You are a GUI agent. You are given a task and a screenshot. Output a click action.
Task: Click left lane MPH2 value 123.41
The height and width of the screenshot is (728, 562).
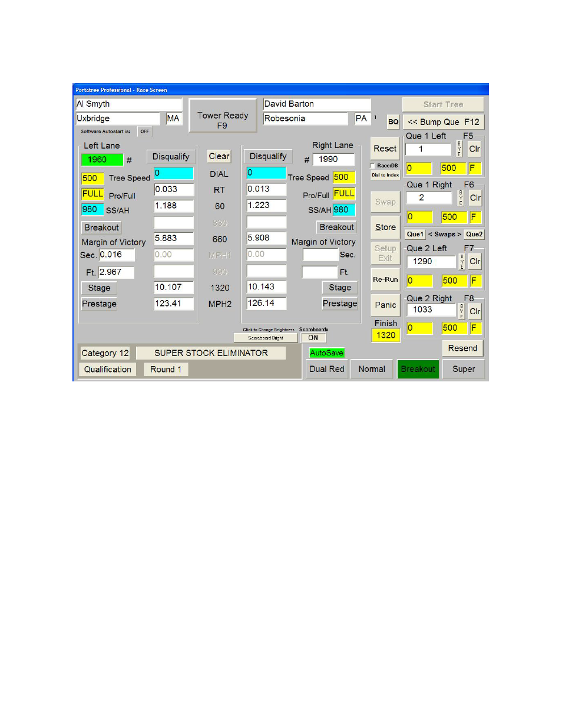tap(174, 304)
